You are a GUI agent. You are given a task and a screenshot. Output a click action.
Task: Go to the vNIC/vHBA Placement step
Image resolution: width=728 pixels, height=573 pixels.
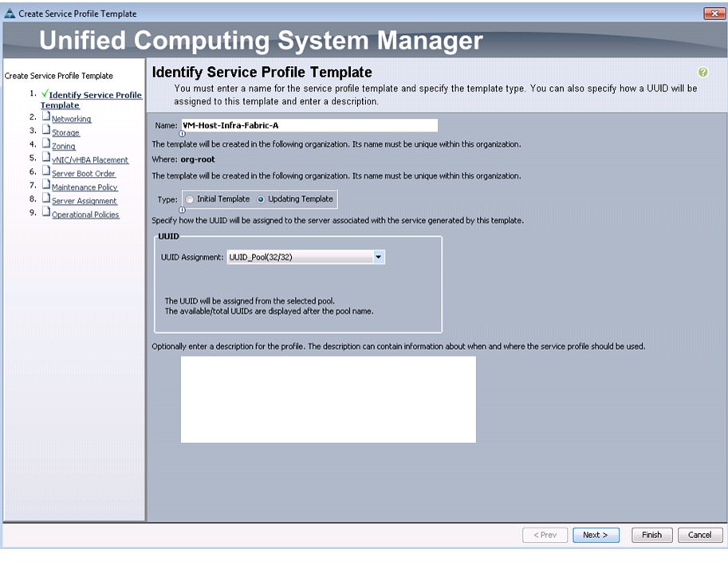click(x=90, y=160)
